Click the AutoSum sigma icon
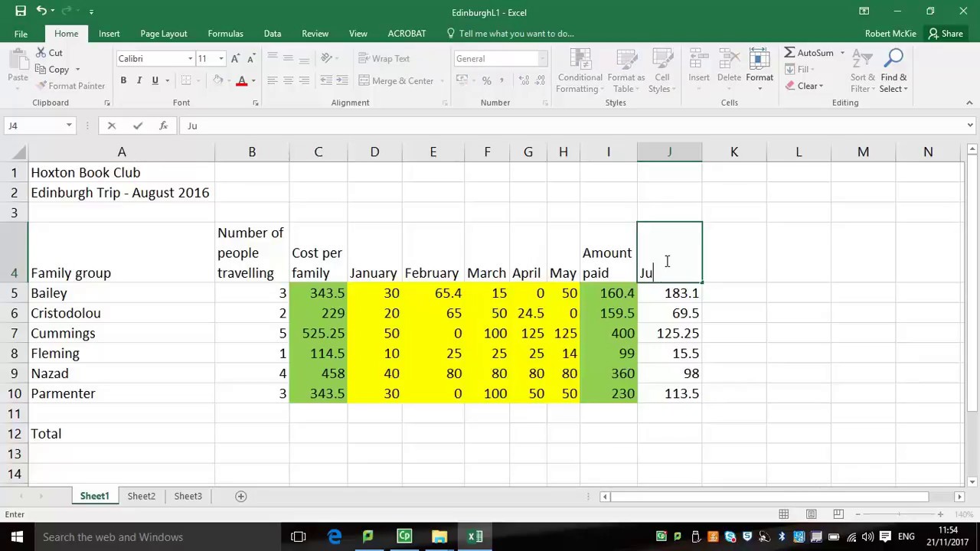Viewport: 980px width, 551px height. 789,53
